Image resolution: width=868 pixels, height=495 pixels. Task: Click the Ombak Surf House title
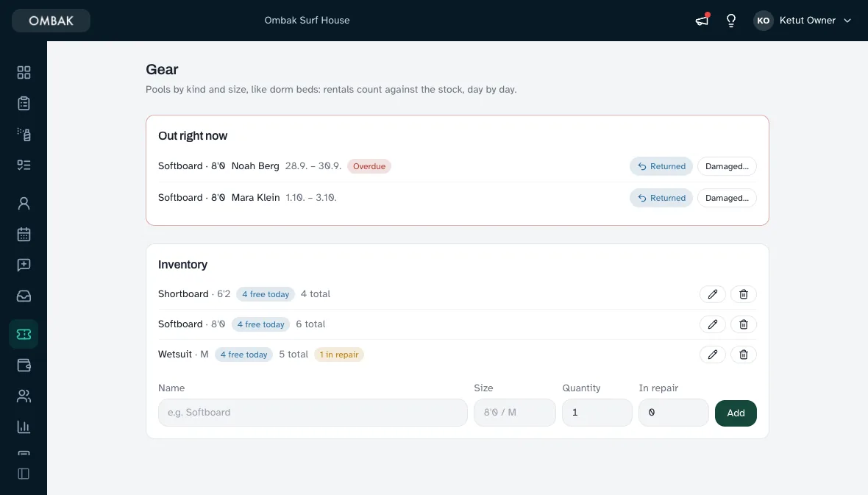click(307, 21)
